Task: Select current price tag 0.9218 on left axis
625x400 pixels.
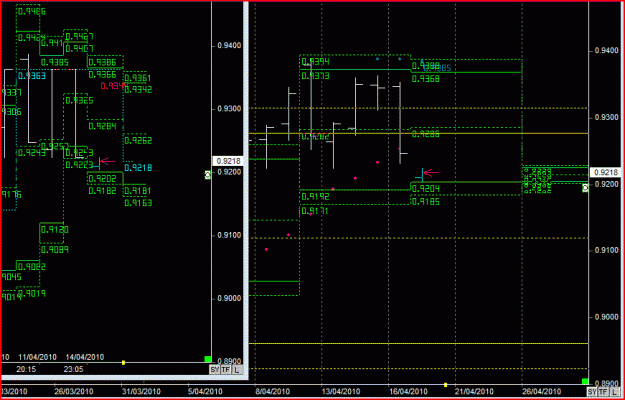Action: (x=227, y=161)
